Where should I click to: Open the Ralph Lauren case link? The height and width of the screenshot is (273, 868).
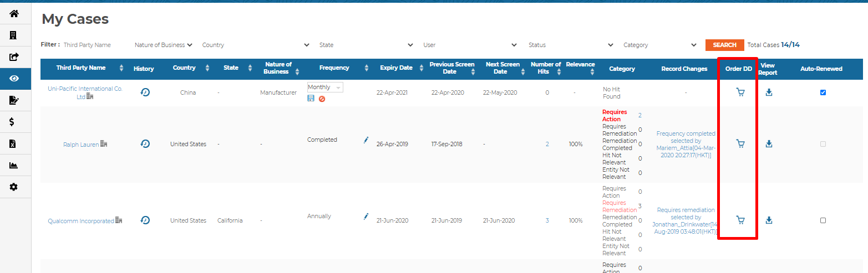pos(81,145)
